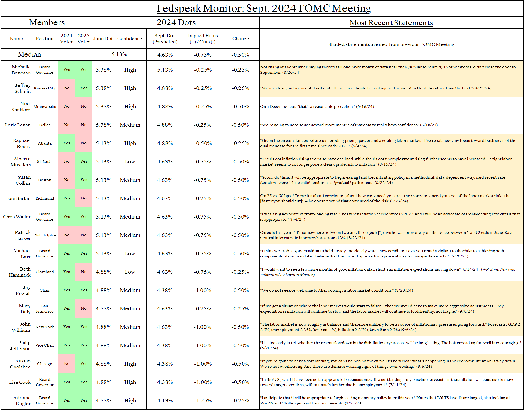The width and height of the screenshot is (532, 411).
Task: Select the Members section header
Action: click(x=47, y=23)
